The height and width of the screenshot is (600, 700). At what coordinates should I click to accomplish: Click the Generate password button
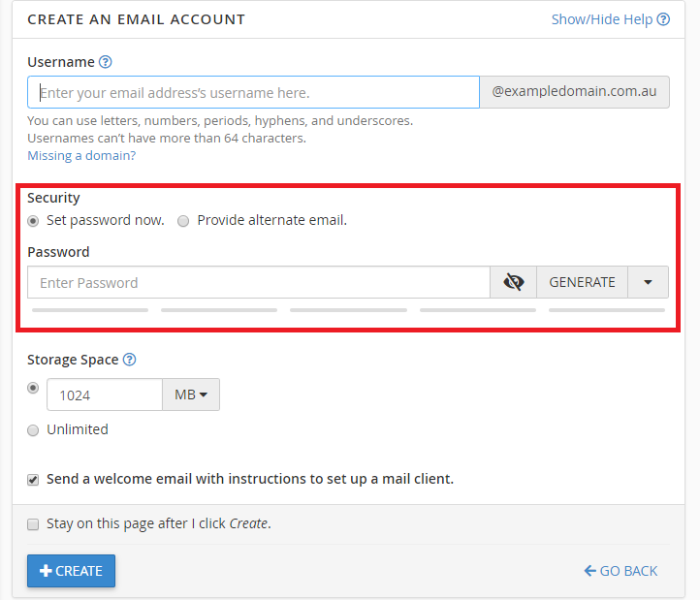click(582, 283)
